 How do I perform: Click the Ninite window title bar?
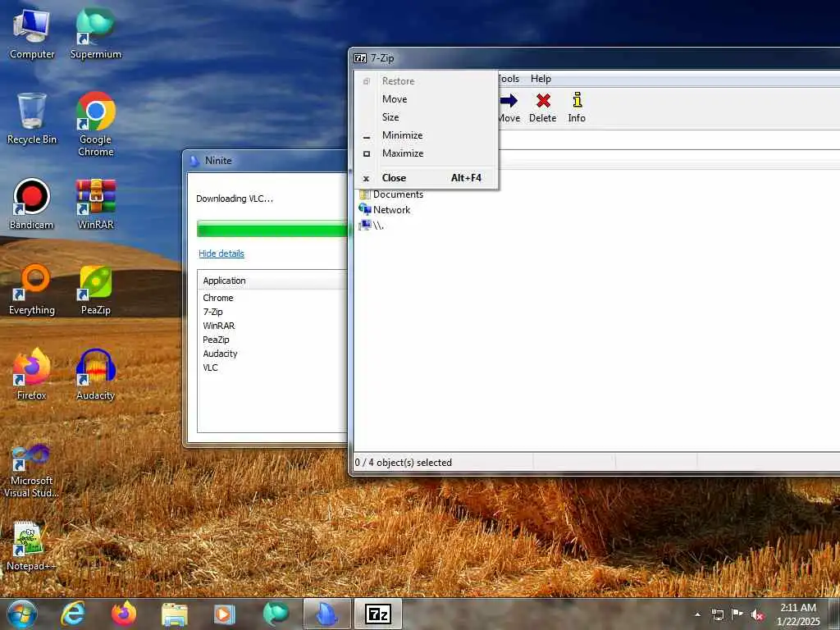coord(267,161)
